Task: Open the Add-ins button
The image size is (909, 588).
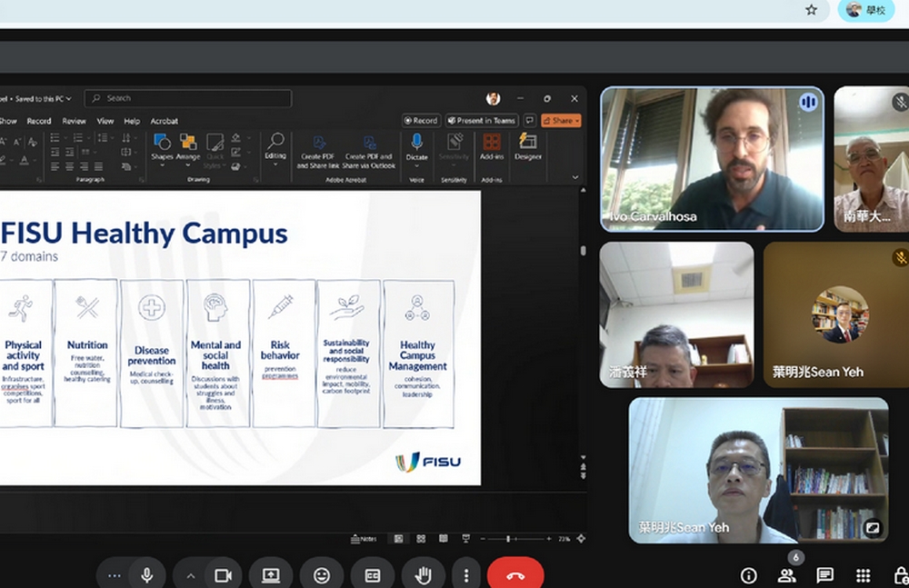Action: 492,146
